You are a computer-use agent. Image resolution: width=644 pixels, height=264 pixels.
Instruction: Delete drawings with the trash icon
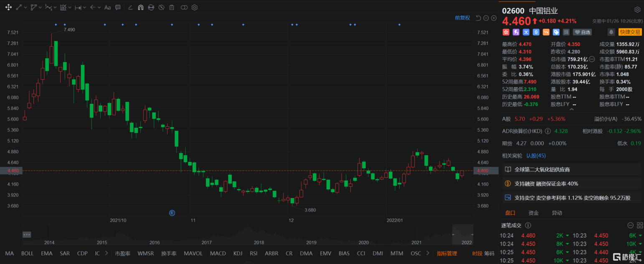tap(172, 8)
